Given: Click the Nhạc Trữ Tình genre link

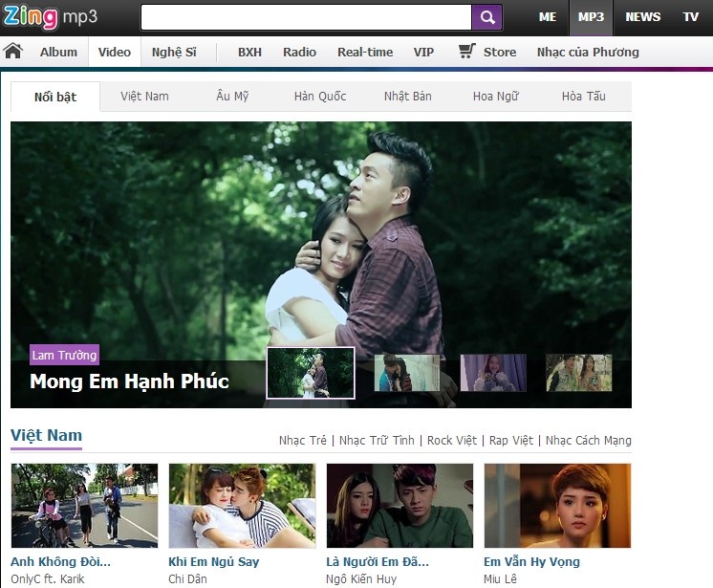Looking at the screenshot, I should coord(377,441).
